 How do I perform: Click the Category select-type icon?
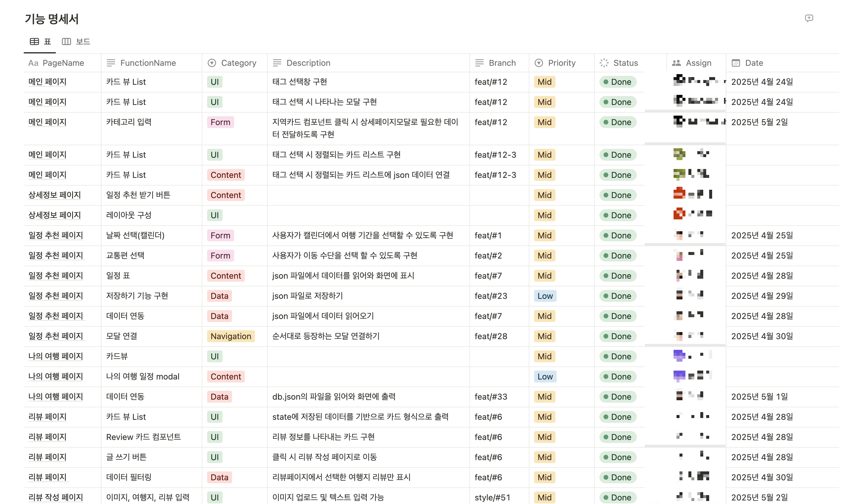point(212,63)
